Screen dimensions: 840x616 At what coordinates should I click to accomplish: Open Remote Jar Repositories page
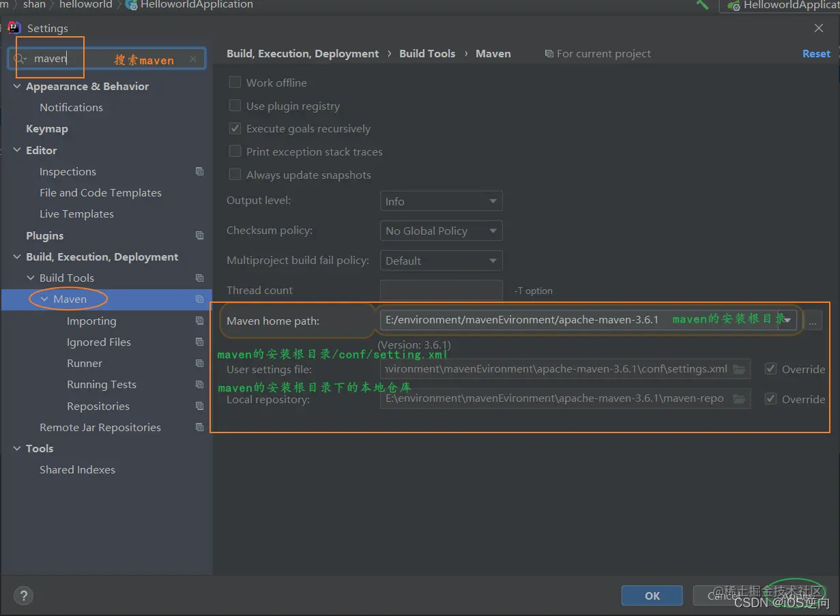coord(100,427)
